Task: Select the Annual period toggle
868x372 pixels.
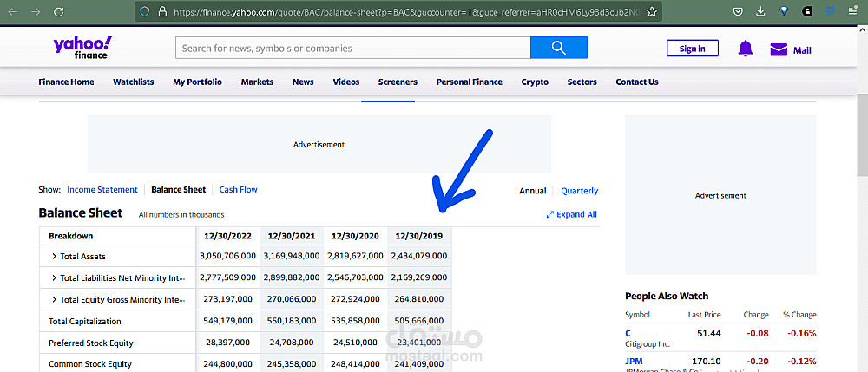Action: coord(533,191)
